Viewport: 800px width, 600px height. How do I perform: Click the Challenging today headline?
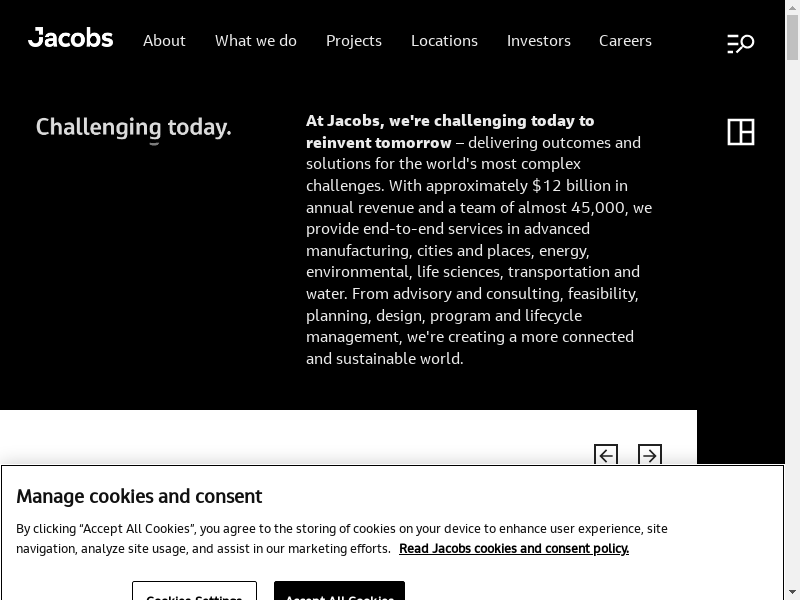click(134, 128)
